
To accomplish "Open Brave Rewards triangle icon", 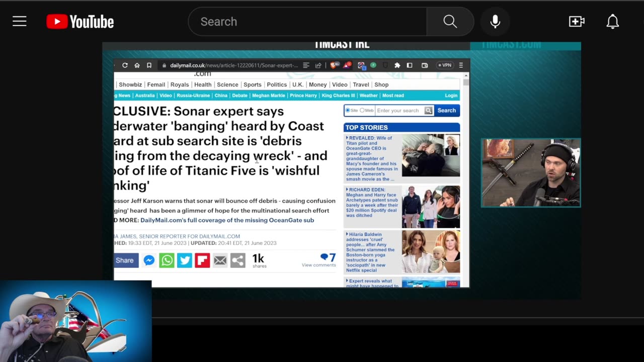I will 348,65.
